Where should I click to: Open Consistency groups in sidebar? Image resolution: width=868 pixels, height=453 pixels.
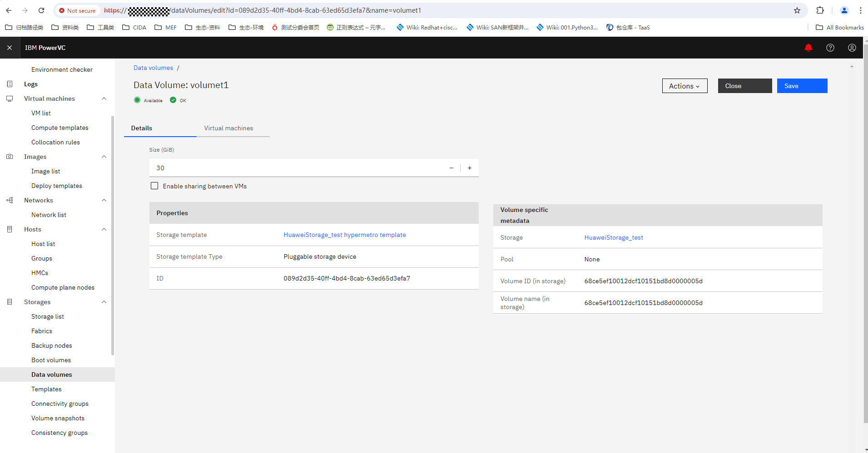(x=60, y=433)
